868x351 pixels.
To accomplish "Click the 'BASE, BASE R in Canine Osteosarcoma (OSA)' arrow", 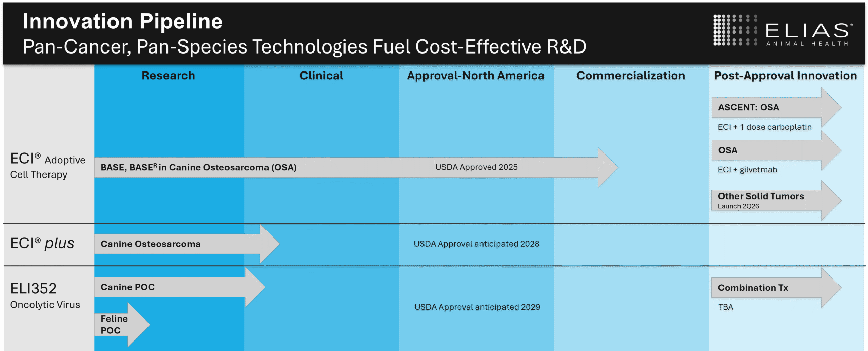I will (x=356, y=167).
